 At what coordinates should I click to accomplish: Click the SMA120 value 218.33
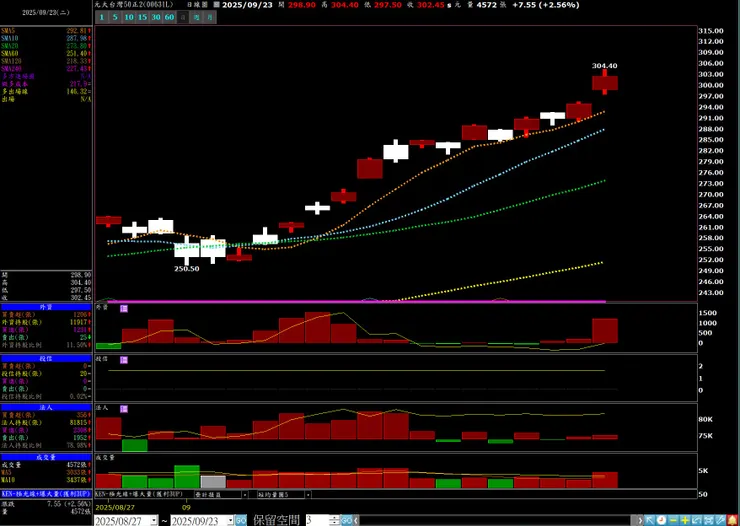[78, 61]
